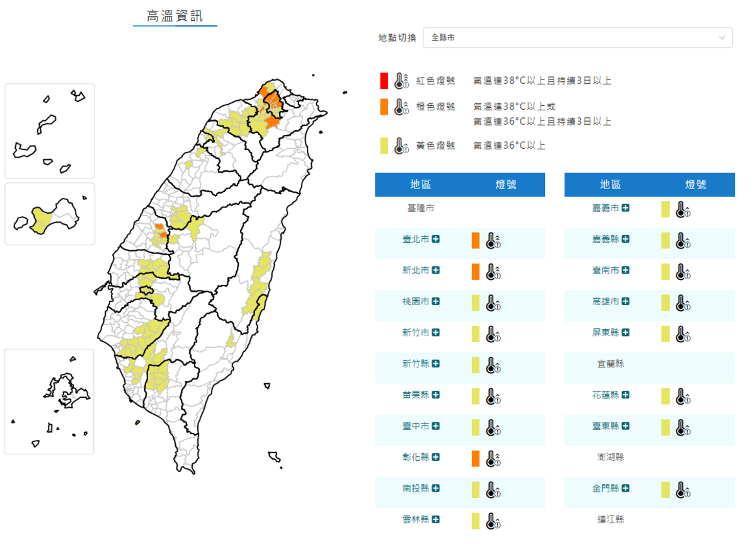This screenshot has width=756, height=544.
Task: Expand 臺中市 plus icon
Action: 436,426
